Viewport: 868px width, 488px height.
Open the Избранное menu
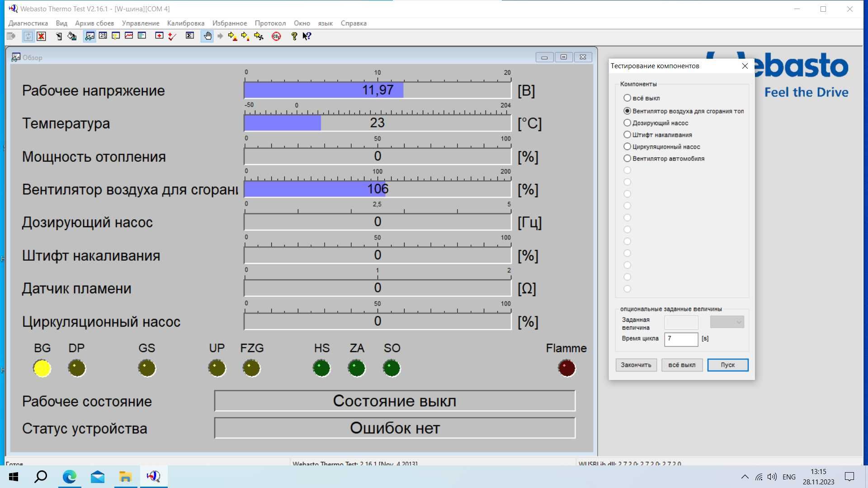pos(230,23)
